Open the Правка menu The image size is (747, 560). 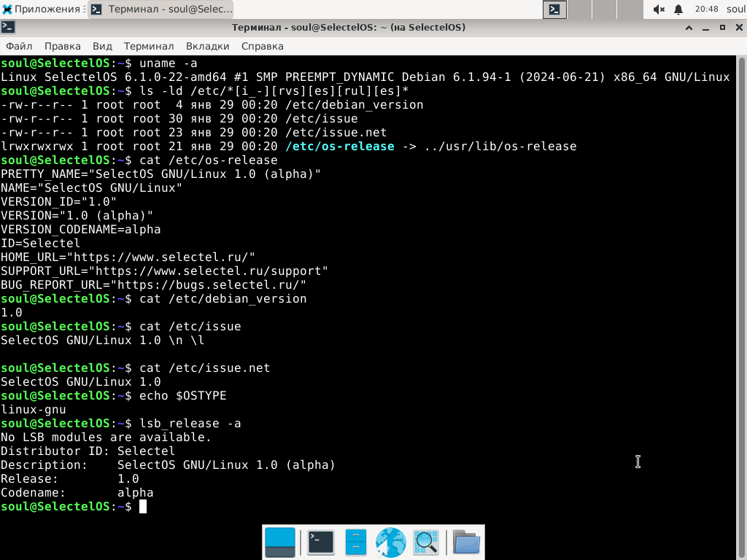tap(63, 46)
